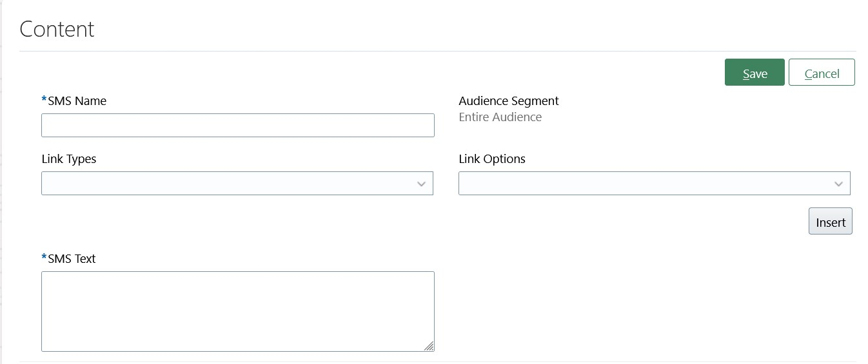Click the SMS Name field label
Image resolution: width=868 pixels, height=364 pixels.
pyautogui.click(x=77, y=101)
